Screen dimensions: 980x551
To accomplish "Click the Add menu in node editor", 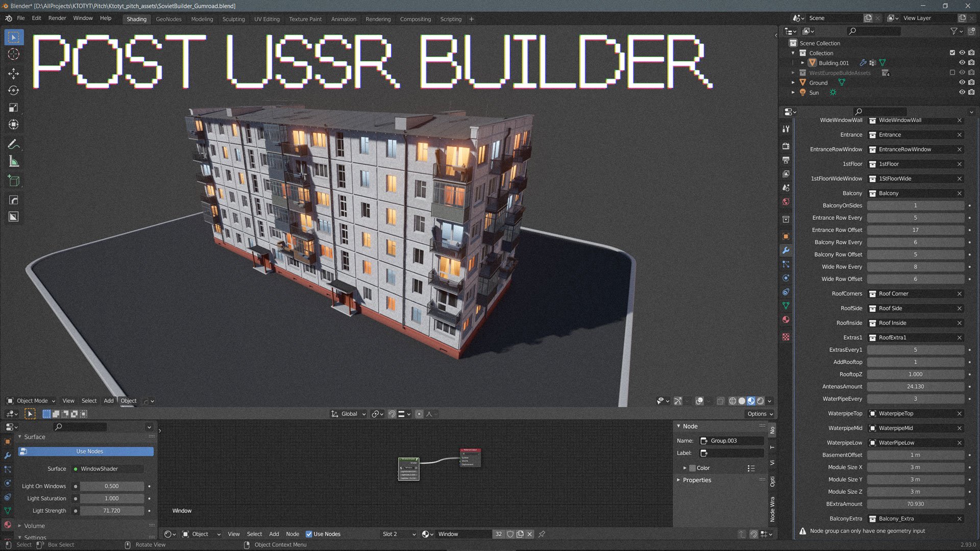I will (x=273, y=534).
